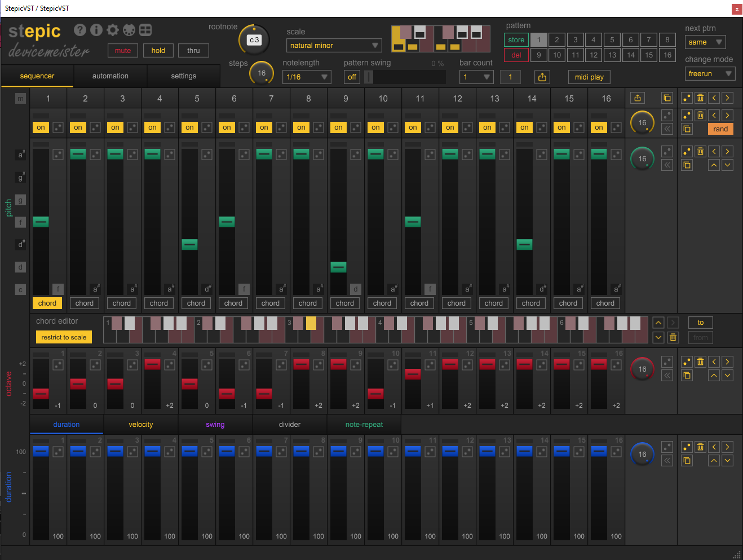The height and width of the screenshot is (560, 743).
Task: Shift all lanes right in step-number row
Action: [x=727, y=98]
